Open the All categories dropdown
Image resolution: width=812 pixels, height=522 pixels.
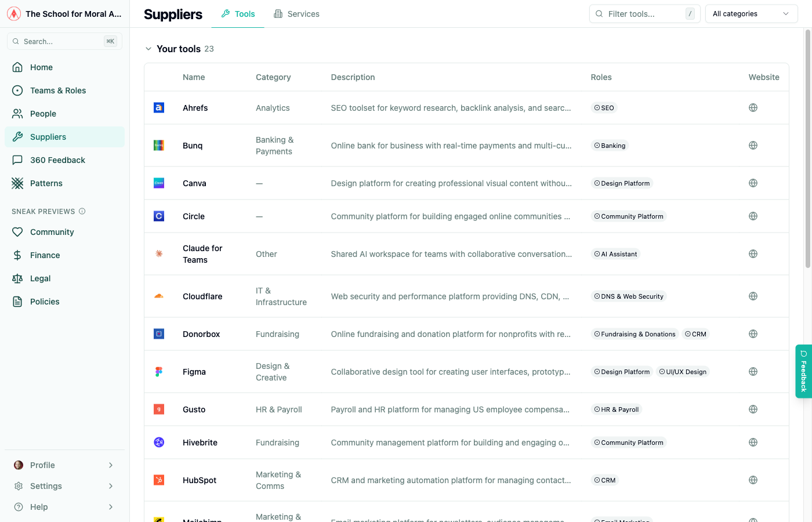tap(751, 14)
